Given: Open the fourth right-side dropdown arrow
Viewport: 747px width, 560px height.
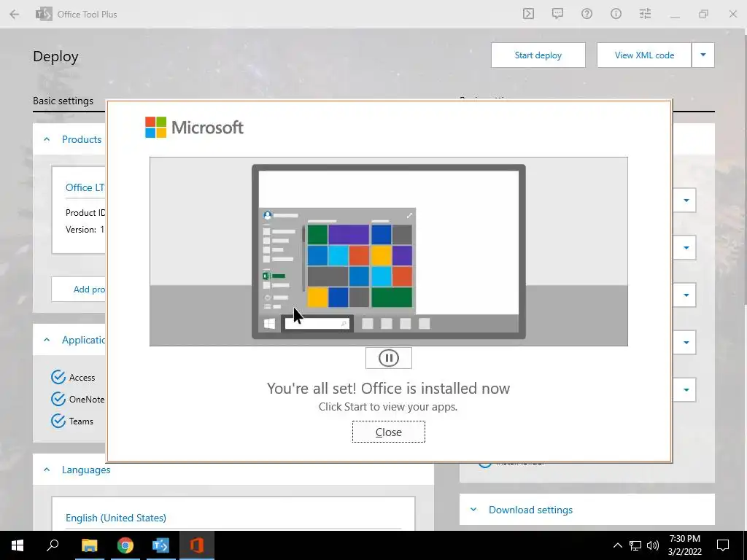Looking at the screenshot, I should tap(686, 342).
